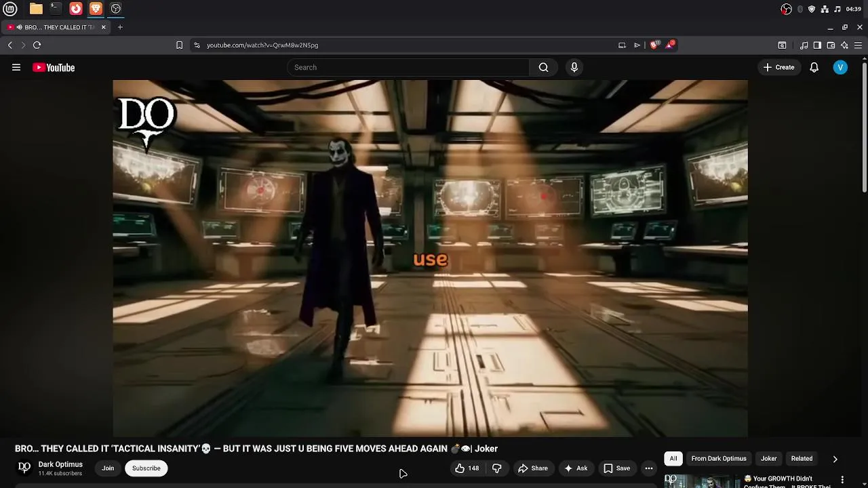Switch to the OBS Studio taskbar window

tap(116, 9)
